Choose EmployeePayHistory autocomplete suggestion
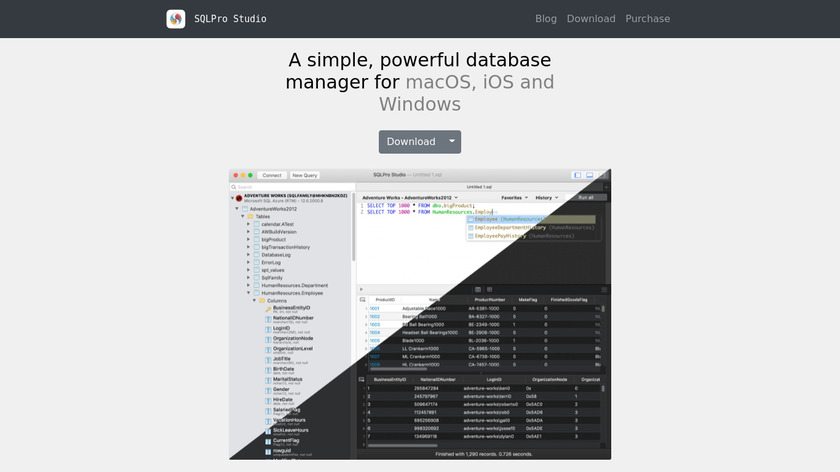Screen dimensions: 840x472 point(531,236)
